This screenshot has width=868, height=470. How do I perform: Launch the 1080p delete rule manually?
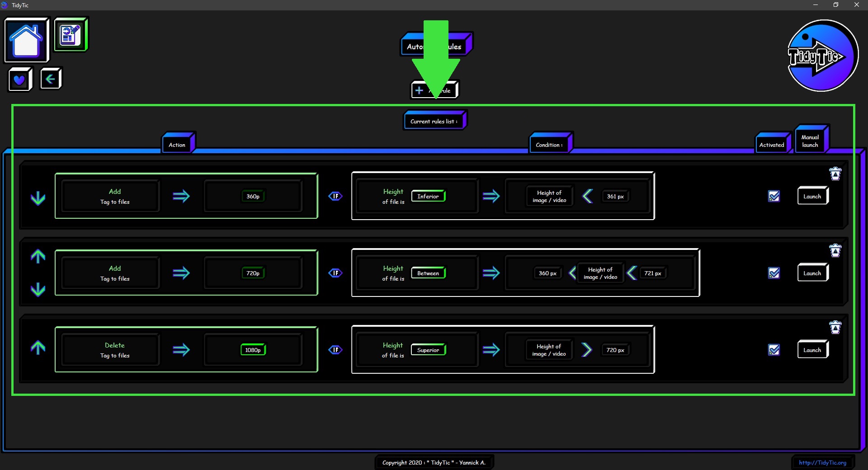coord(812,350)
